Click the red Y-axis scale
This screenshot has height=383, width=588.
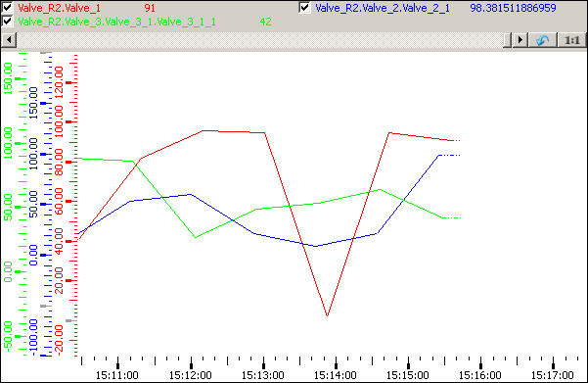point(67,205)
